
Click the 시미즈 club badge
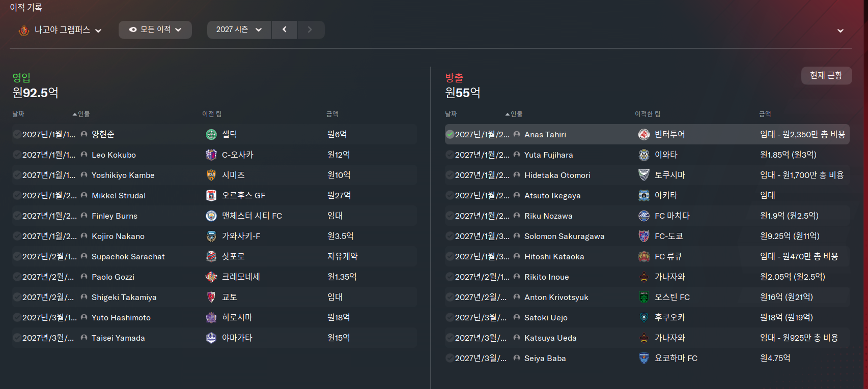point(211,175)
